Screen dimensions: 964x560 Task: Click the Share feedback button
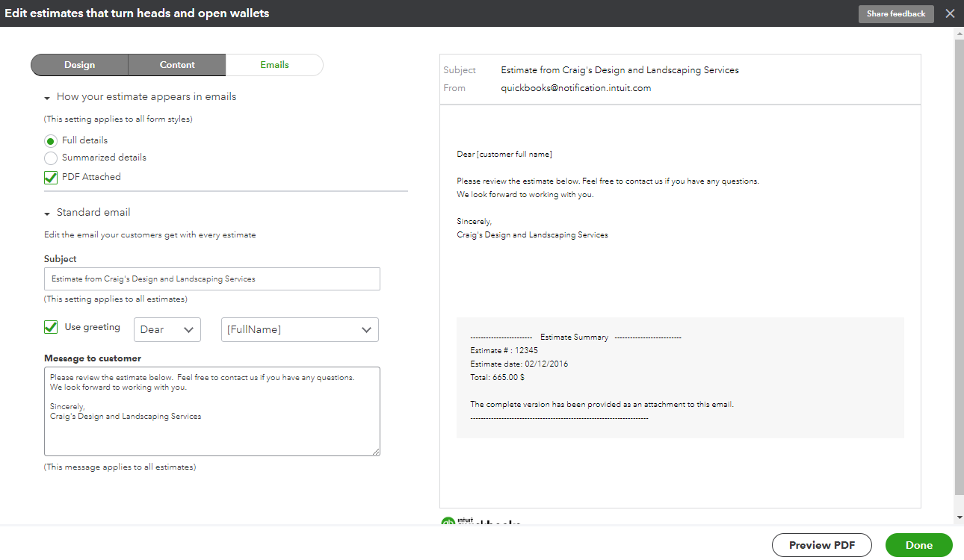[896, 14]
